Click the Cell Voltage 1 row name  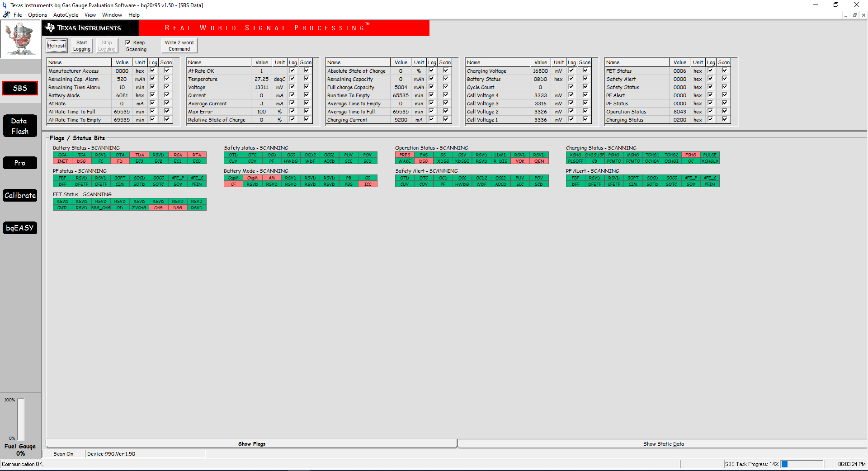pyautogui.click(x=482, y=120)
